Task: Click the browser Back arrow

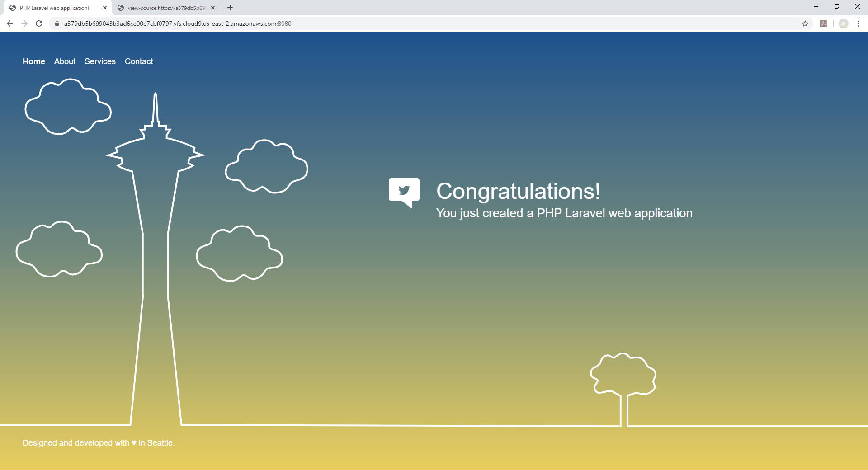Action: tap(10, 23)
